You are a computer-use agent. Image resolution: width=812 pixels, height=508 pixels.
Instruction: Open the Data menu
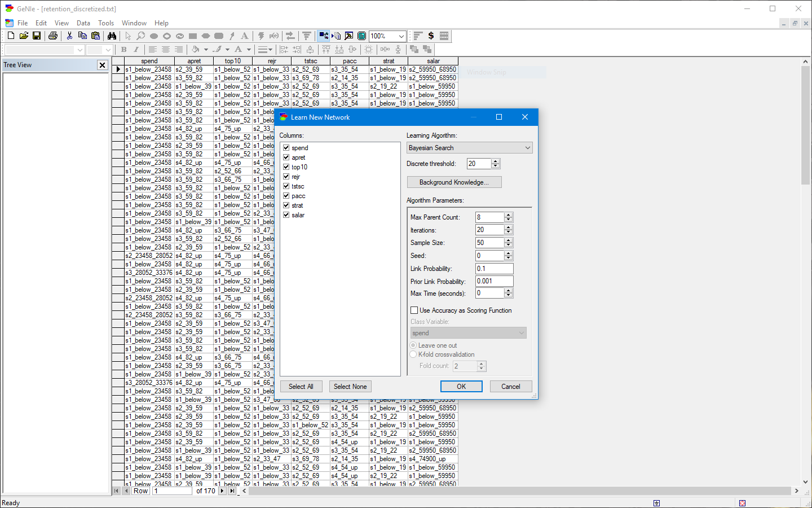[x=83, y=23]
